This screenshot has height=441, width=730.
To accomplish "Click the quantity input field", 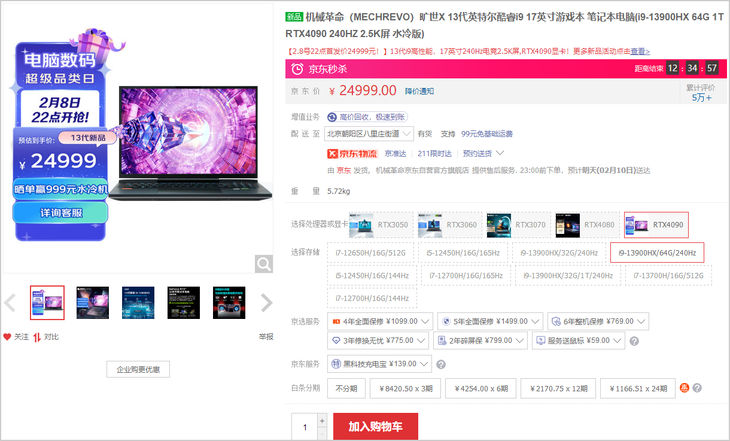I will point(305,427).
